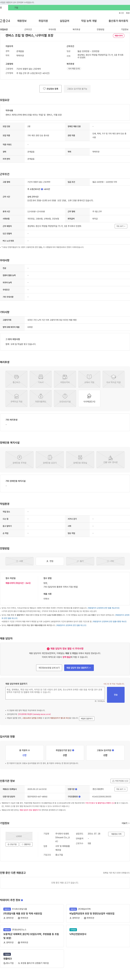Jump to the 전형방법 tab

point(100,29)
